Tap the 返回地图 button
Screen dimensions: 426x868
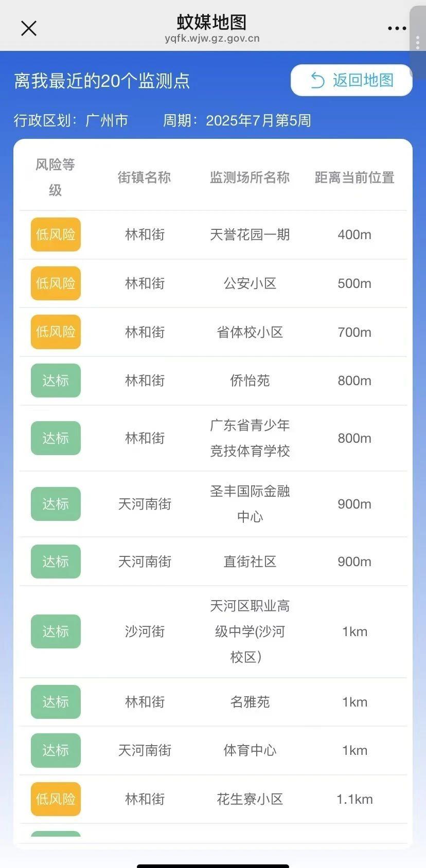pos(351,80)
